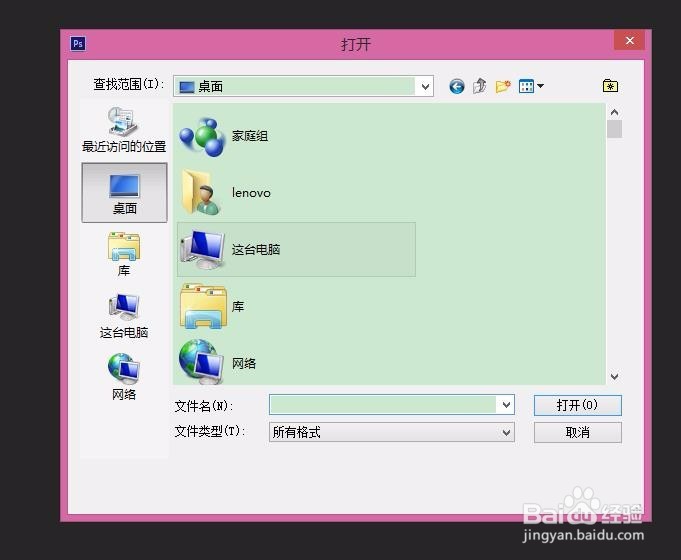Close the 打开 dialog

coord(629,41)
